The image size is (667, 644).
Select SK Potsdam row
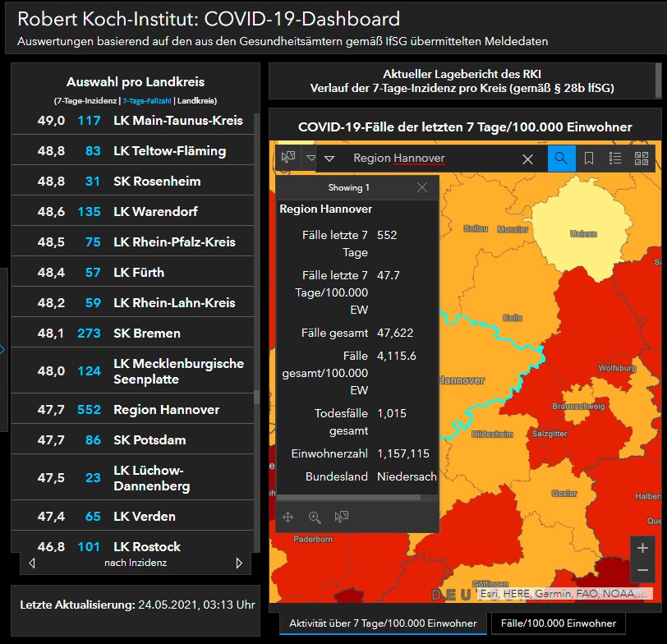click(133, 439)
